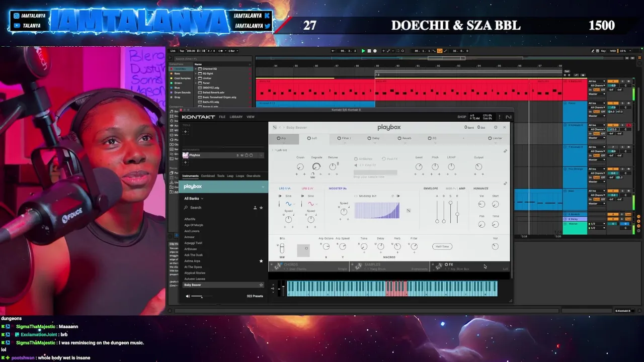
Task: Toggle the Reverb effect power button
Action: coord(399,138)
